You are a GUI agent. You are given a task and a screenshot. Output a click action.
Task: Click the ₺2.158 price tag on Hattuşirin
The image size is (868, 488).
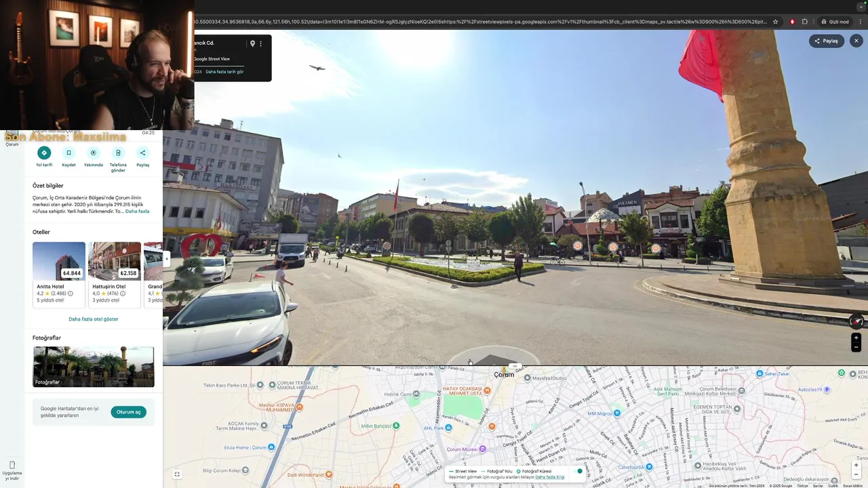coord(128,273)
